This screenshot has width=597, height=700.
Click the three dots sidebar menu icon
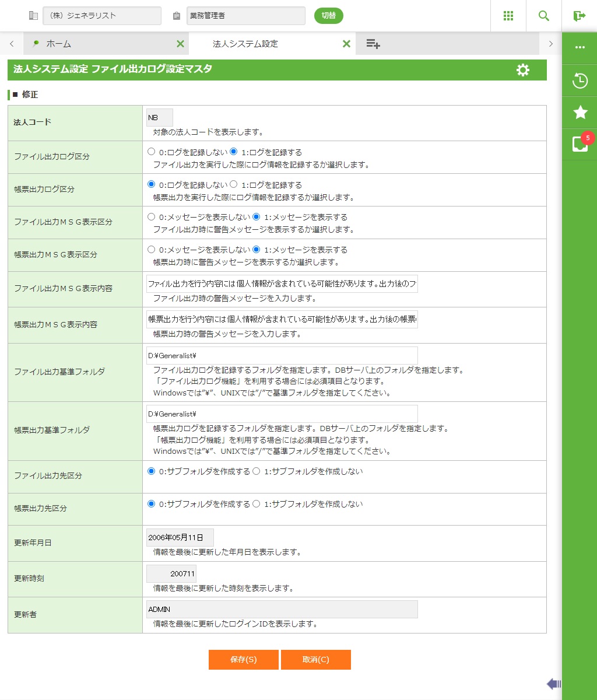tap(580, 47)
